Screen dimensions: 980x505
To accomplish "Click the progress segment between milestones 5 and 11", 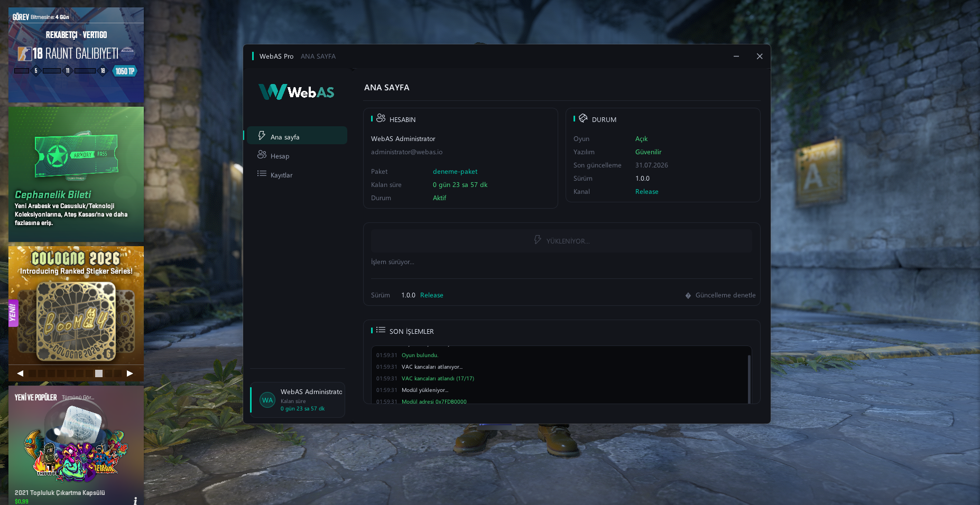I will point(52,71).
